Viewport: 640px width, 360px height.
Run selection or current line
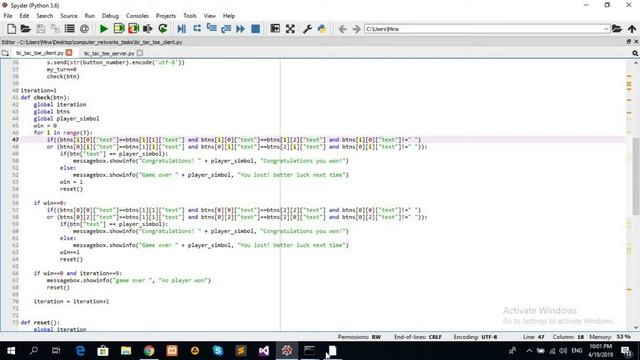(x=148, y=29)
